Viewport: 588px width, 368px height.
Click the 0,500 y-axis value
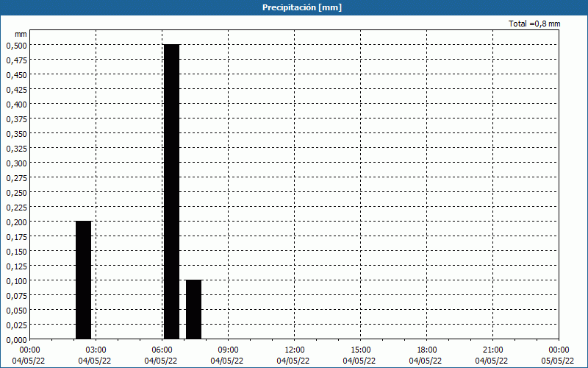pyautogui.click(x=16, y=46)
